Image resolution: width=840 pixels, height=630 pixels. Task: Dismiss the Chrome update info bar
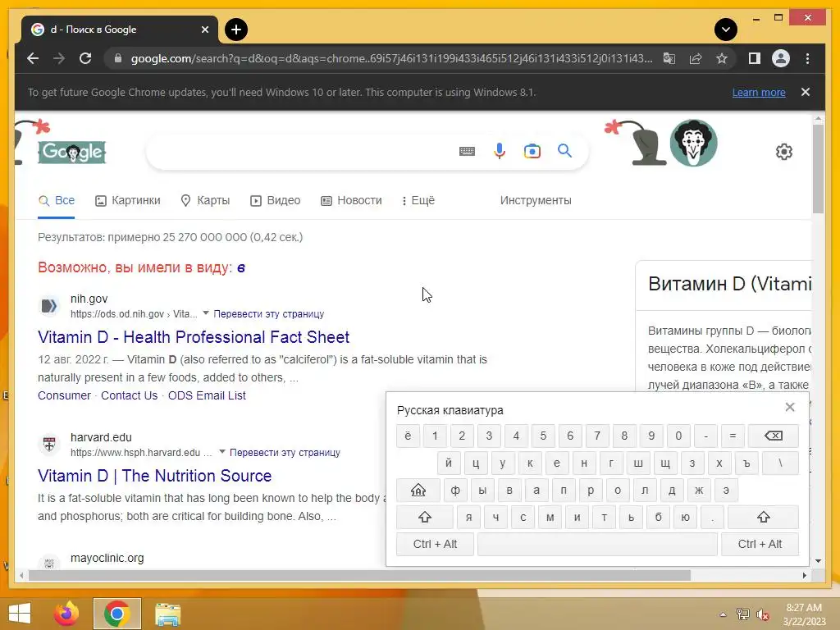tap(806, 92)
